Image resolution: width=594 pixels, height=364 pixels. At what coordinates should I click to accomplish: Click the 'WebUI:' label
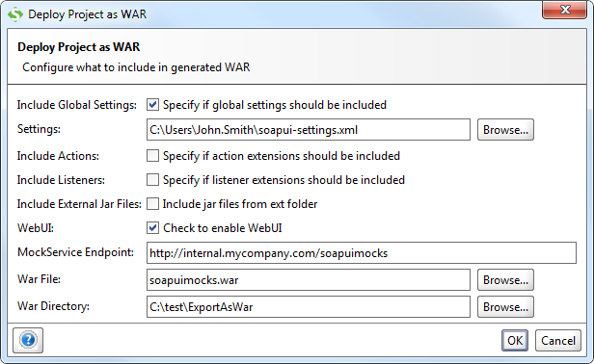click(x=36, y=228)
